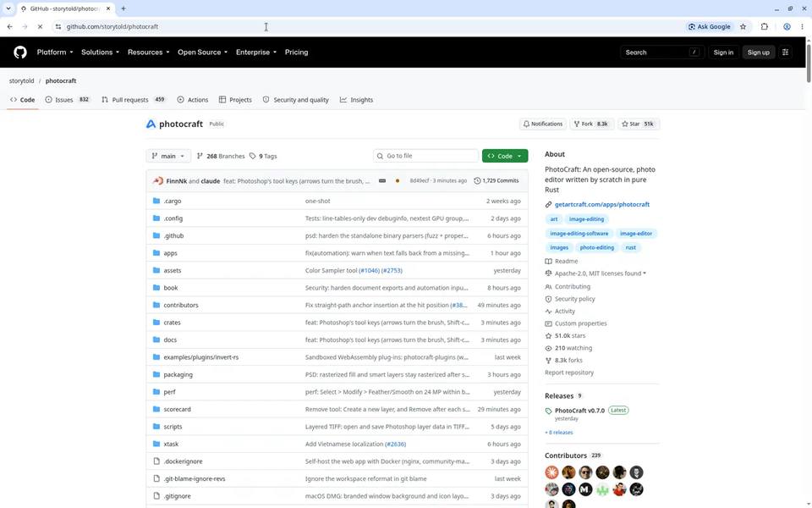Expand the Platform menu
The height and width of the screenshot is (508, 812).
(x=55, y=52)
